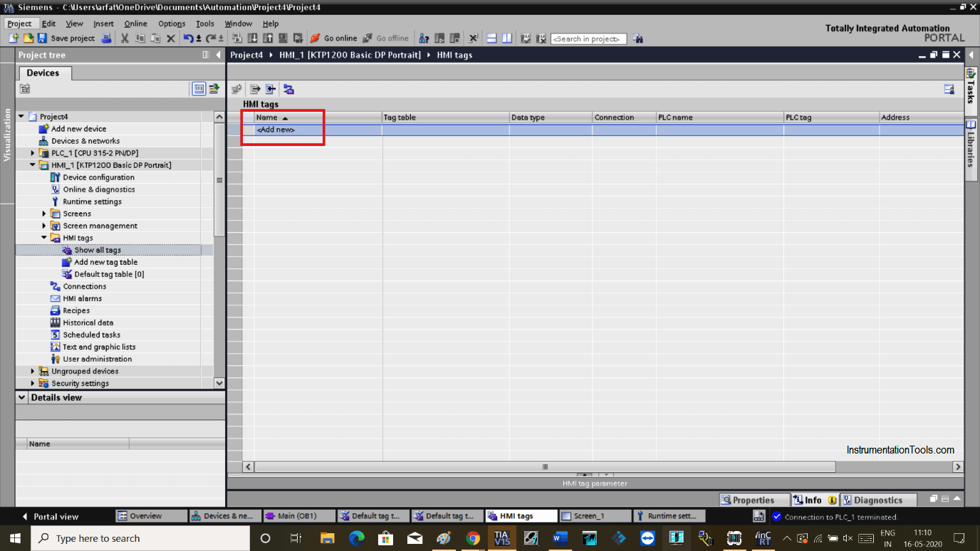Click the Split editor horizontally icon
Viewport: 980px width, 551px height.
(491, 38)
